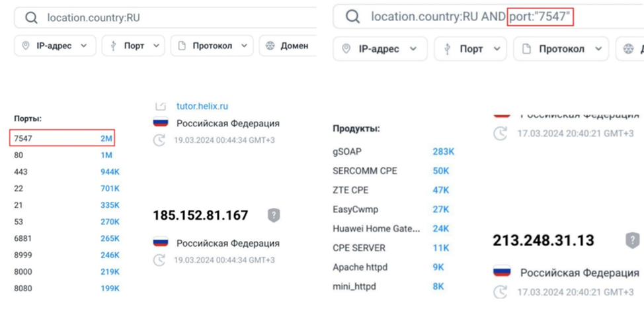Open the 185.152.81.167 host result
The height and width of the screenshot is (319, 644).
click(x=200, y=215)
